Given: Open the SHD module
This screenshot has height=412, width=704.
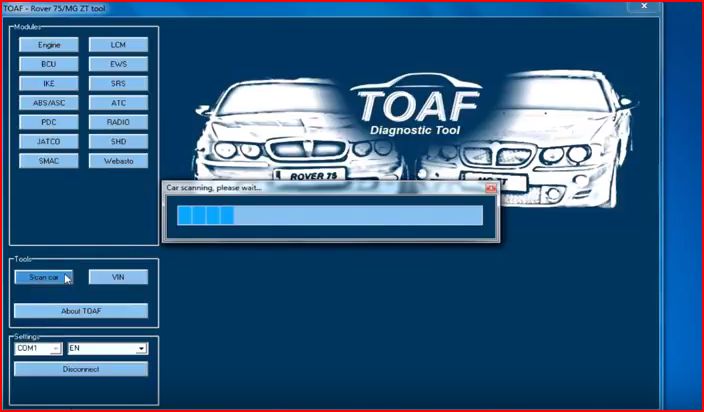Looking at the screenshot, I should pos(118,141).
